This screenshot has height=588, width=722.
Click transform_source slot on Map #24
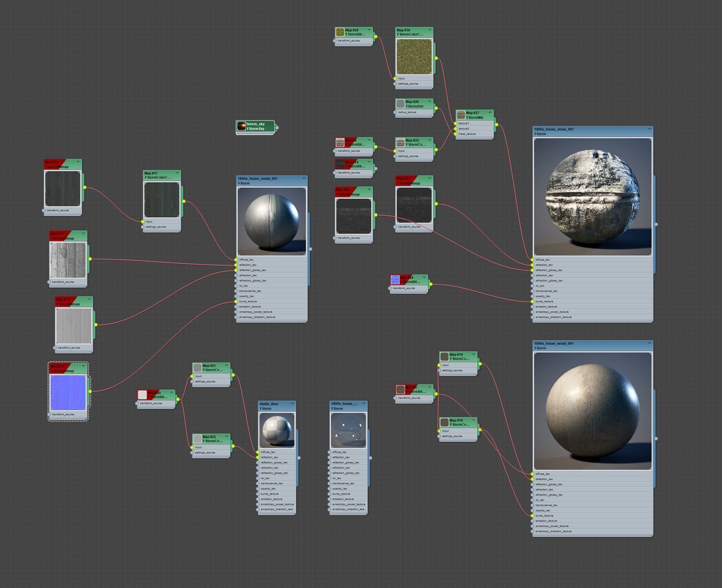tap(409, 288)
